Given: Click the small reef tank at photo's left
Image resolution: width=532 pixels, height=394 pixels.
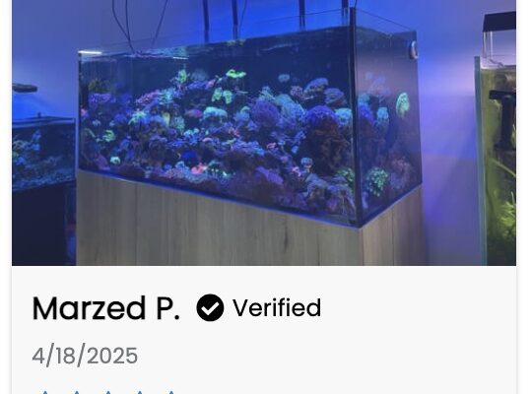Looking at the screenshot, I should tap(43, 153).
